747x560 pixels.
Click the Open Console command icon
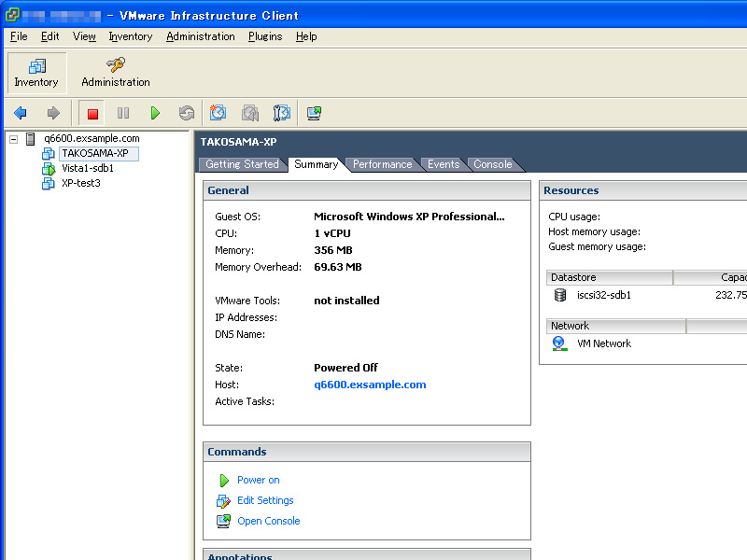point(223,521)
